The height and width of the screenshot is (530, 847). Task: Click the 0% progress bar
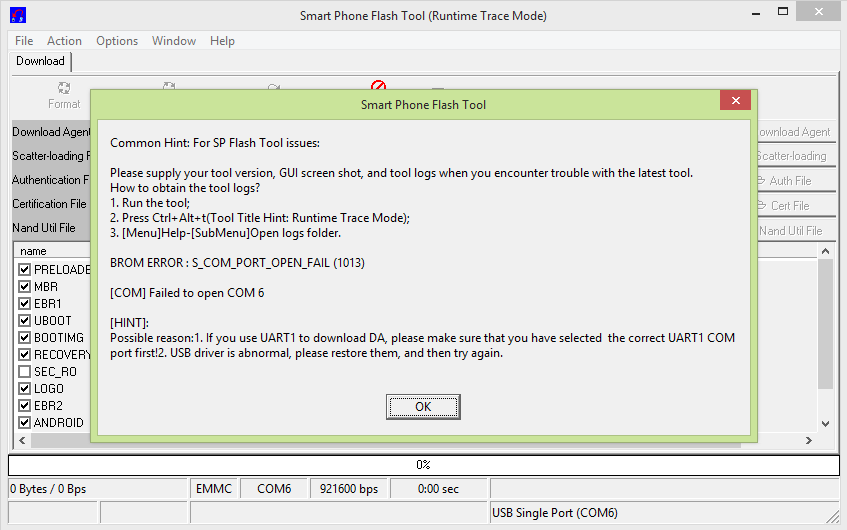[424, 465]
